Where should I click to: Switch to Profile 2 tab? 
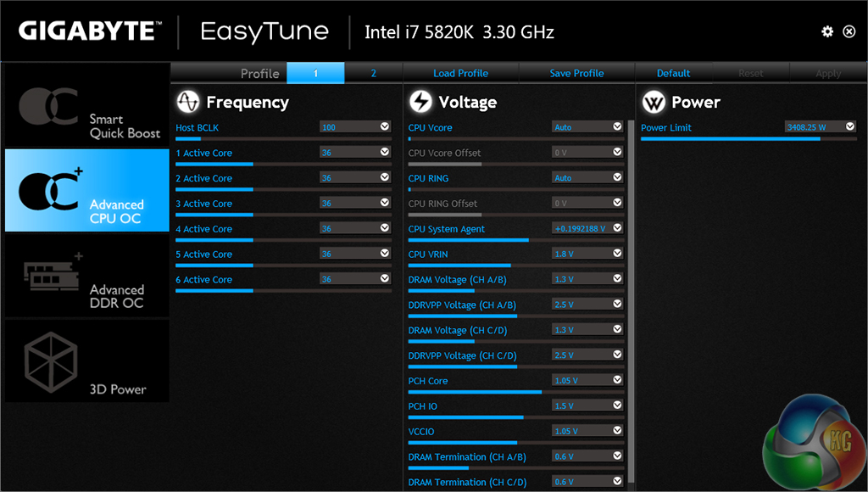pos(374,73)
